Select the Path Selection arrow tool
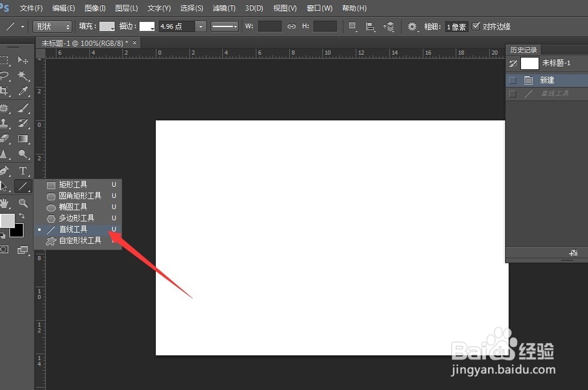This screenshot has height=390, width=588. click(4, 186)
